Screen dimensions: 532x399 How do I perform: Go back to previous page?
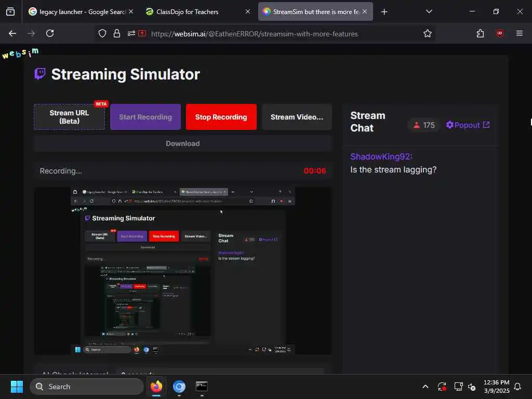click(12, 33)
